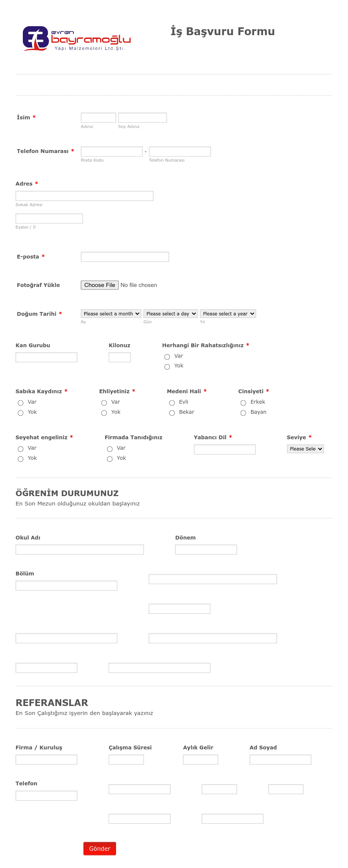Open the birth day dropdown

coord(171,314)
